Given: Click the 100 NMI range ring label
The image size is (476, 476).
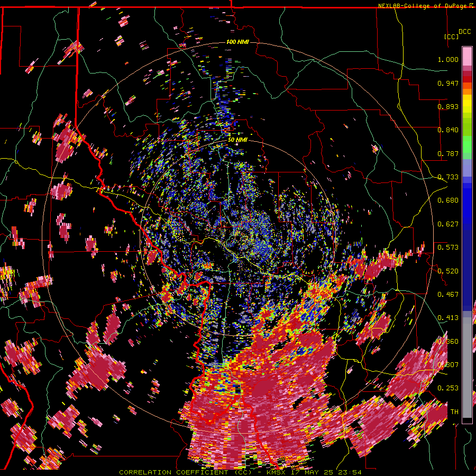Looking at the screenshot, I should (x=237, y=42).
